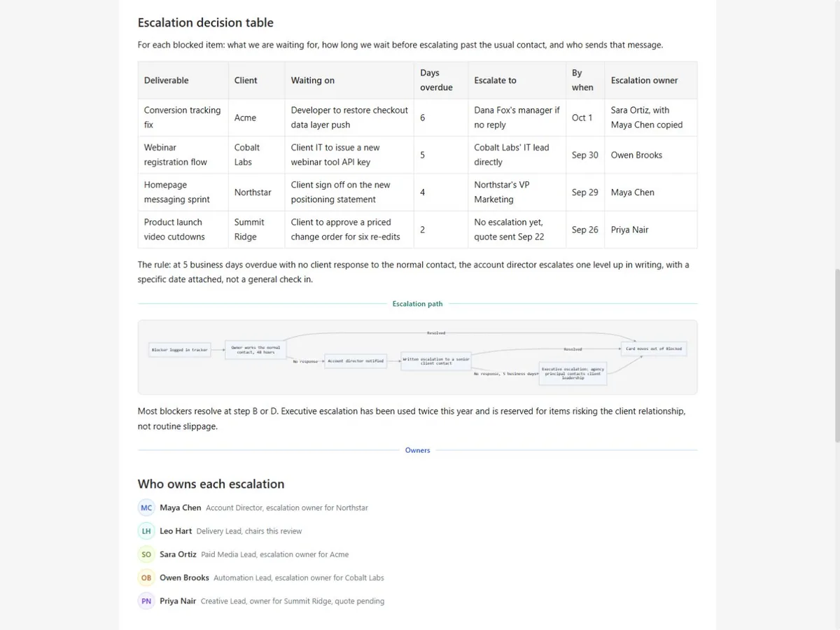Click the 'Escalate to' column header
Image resolution: width=840 pixels, height=630 pixels.
click(517, 80)
